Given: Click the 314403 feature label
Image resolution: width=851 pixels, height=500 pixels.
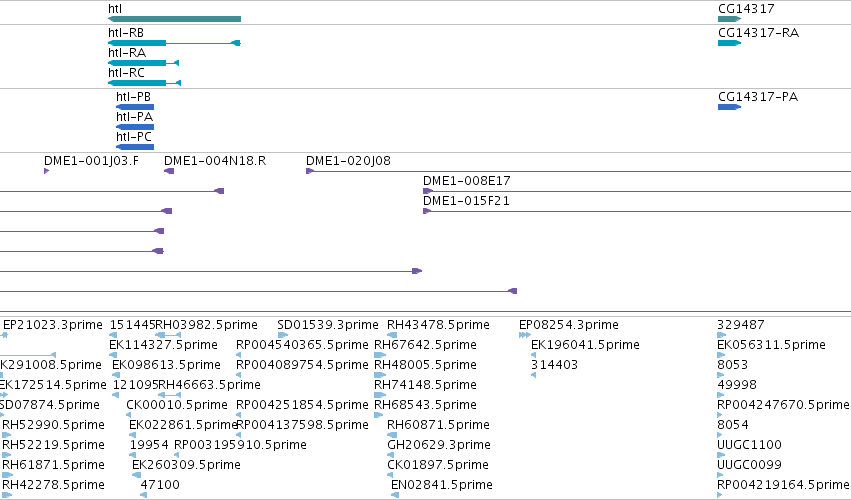Looking at the screenshot, I should pyautogui.click(x=554, y=365).
